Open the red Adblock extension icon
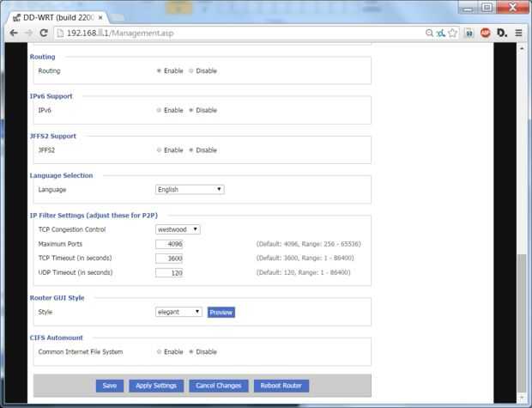Viewport: 532px width, 408px height. [x=485, y=33]
